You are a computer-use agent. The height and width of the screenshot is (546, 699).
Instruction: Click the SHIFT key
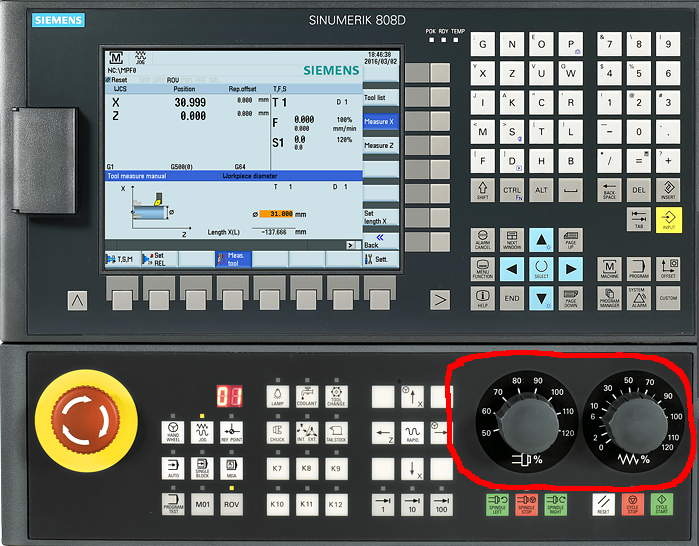pos(482,190)
